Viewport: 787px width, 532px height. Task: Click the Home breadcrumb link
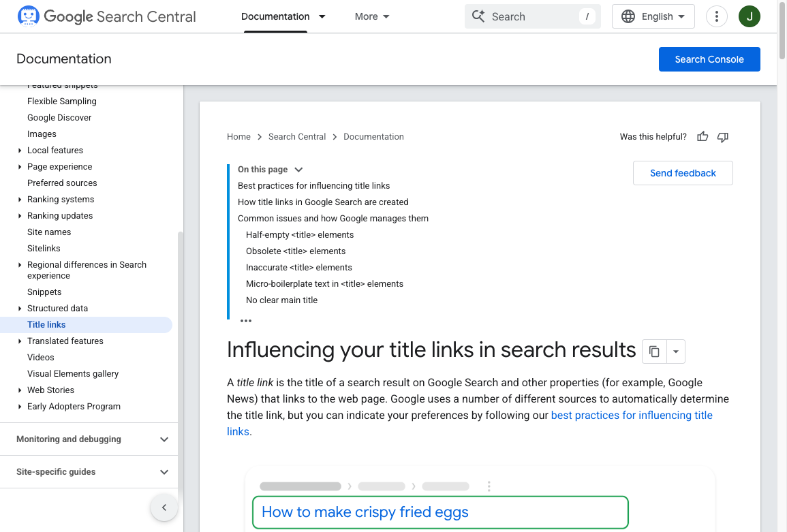[238, 136]
